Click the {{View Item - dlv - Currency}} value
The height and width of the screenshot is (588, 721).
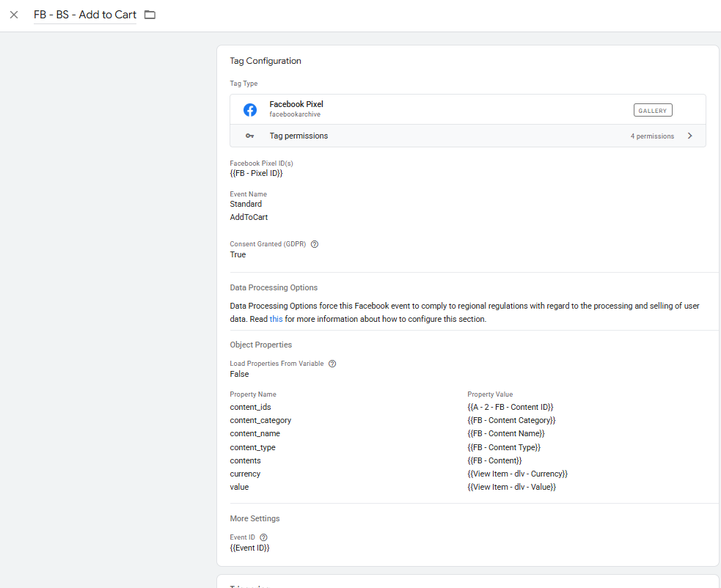pos(517,474)
